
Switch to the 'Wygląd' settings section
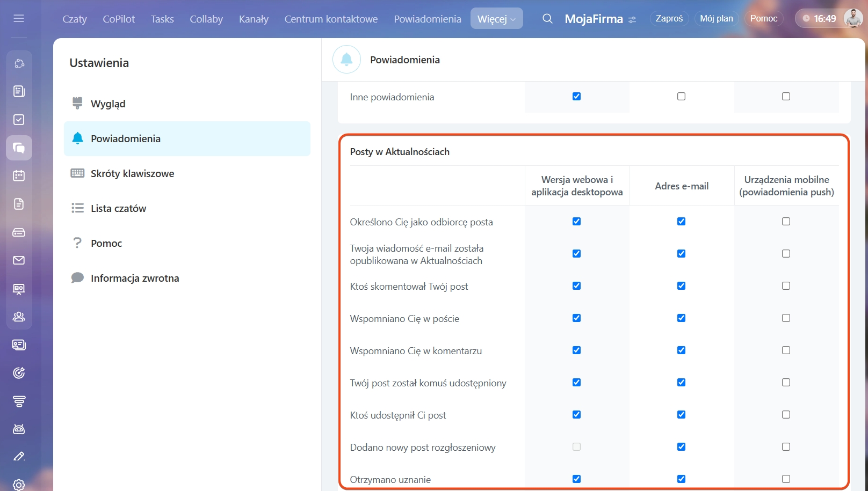click(108, 104)
